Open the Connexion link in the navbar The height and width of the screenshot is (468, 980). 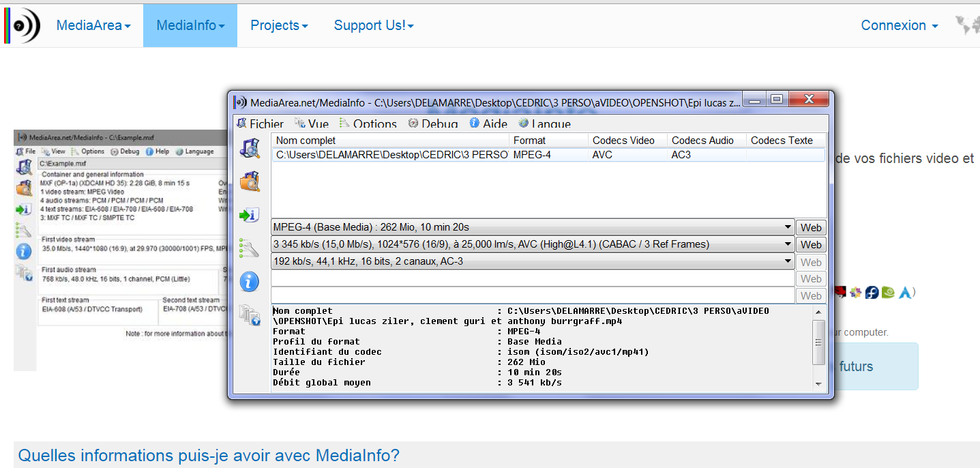coord(900,25)
